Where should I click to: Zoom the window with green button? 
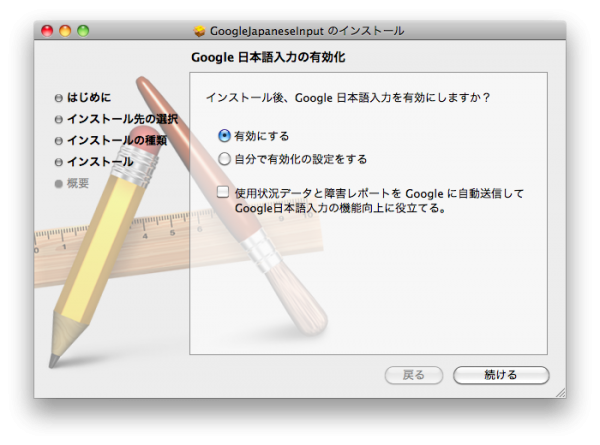[x=83, y=31]
